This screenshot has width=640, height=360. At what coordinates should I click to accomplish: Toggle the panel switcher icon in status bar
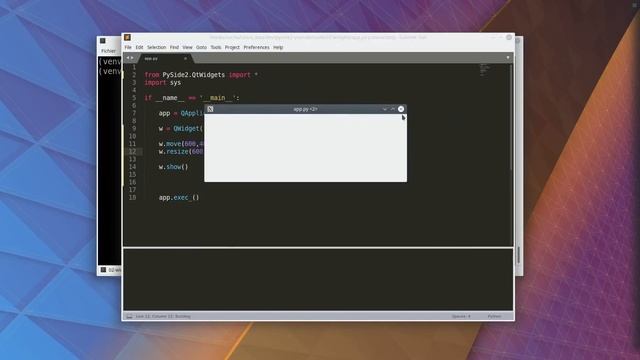point(129,316)
